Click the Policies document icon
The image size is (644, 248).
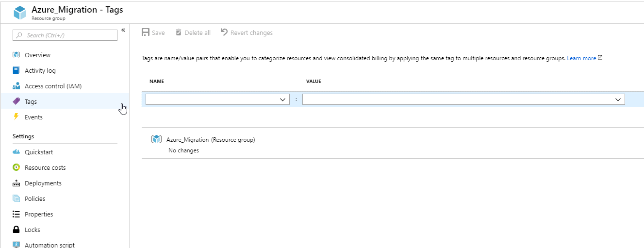pos(16,198)
